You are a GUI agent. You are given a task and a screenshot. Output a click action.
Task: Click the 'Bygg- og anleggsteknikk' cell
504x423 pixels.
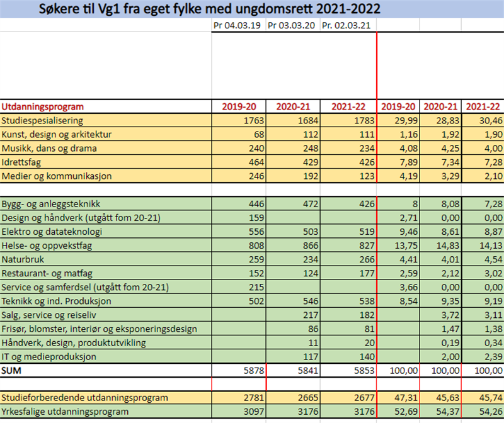pyautogui.click(x=51, y=204)
